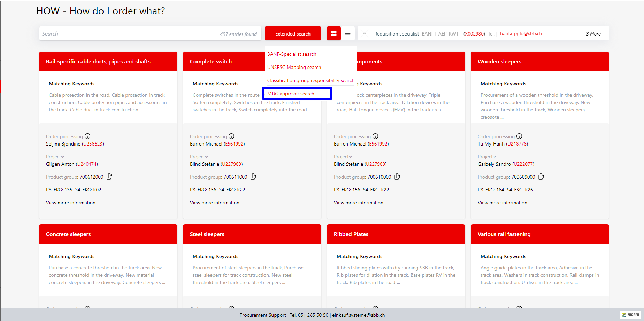View more information for Wooden sleepers
Image resolution: width=644 pixels, height=321 pixels.
(502, 203)
